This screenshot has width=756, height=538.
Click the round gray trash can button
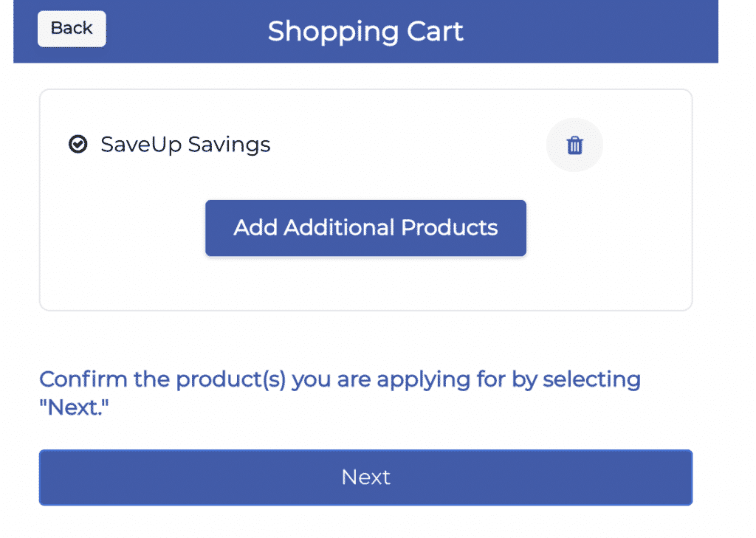(x=574, y=145)
